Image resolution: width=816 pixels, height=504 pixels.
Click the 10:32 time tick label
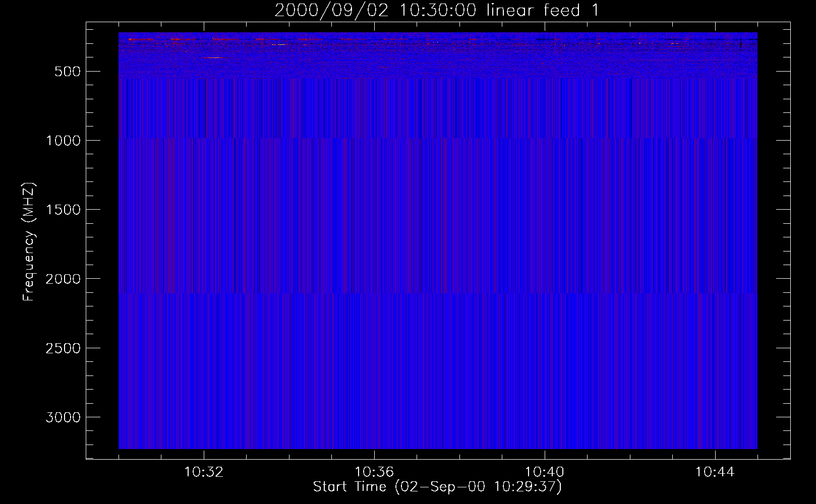[204, 472]
